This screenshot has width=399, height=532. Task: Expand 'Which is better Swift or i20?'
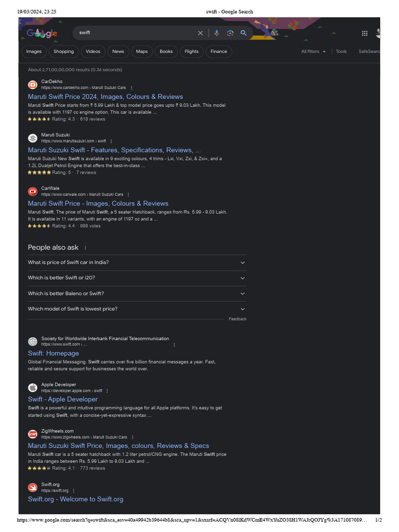[x=137, y=278]
